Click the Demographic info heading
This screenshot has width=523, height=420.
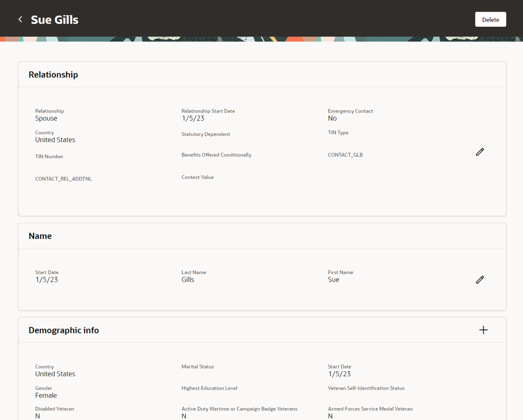64,330
